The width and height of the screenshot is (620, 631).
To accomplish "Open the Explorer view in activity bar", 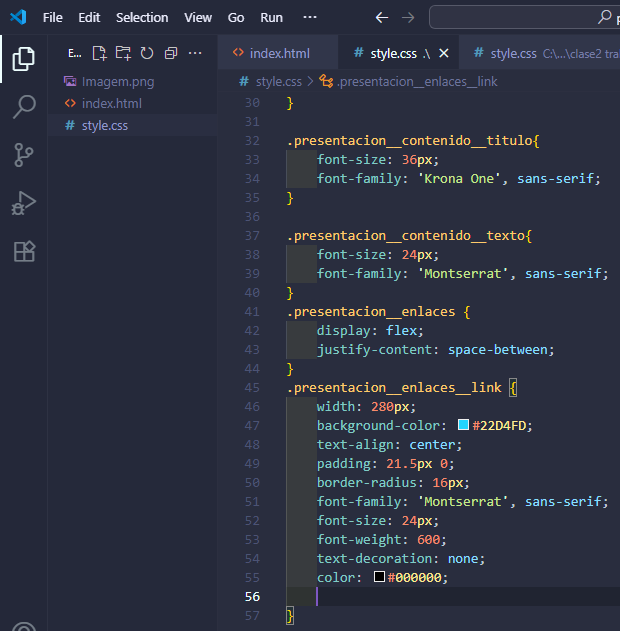I will point(23,59).
